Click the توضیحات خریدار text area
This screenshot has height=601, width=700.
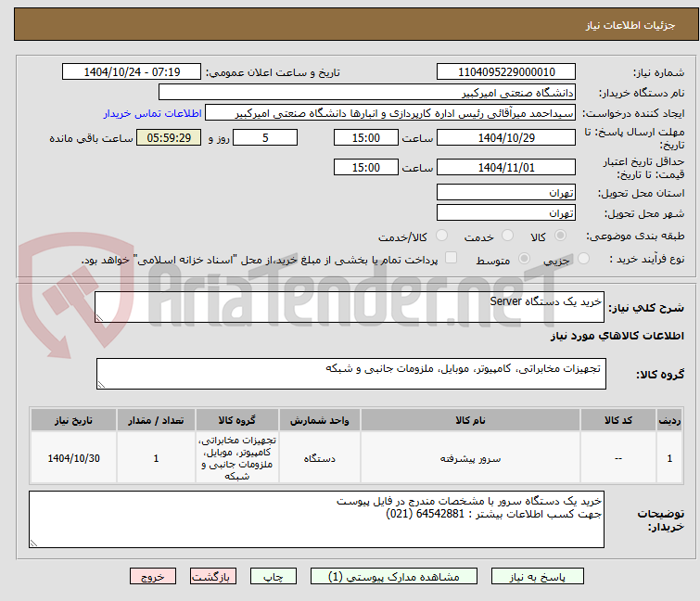coord(316,519)
